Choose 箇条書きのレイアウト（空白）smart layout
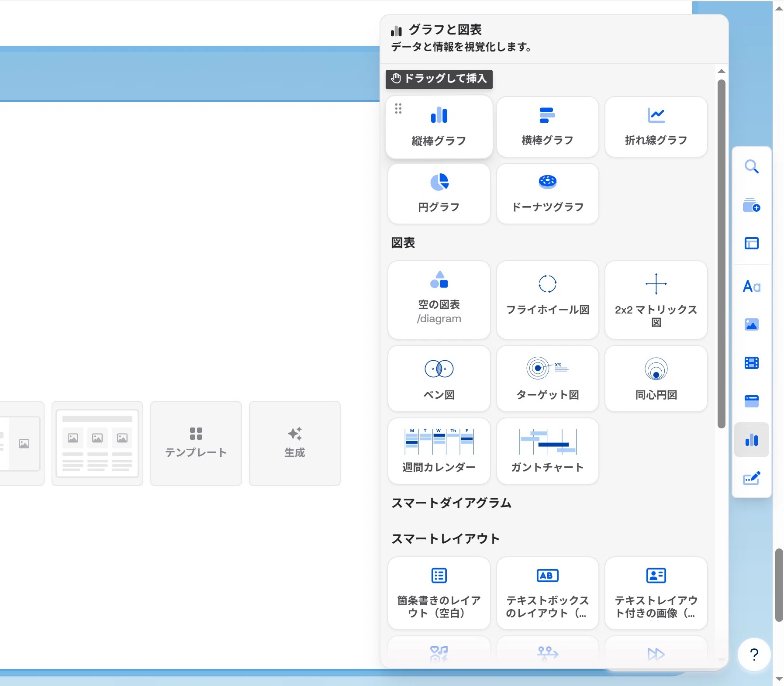The width and height of the screenshot is (784, 686). pos(439,593)
